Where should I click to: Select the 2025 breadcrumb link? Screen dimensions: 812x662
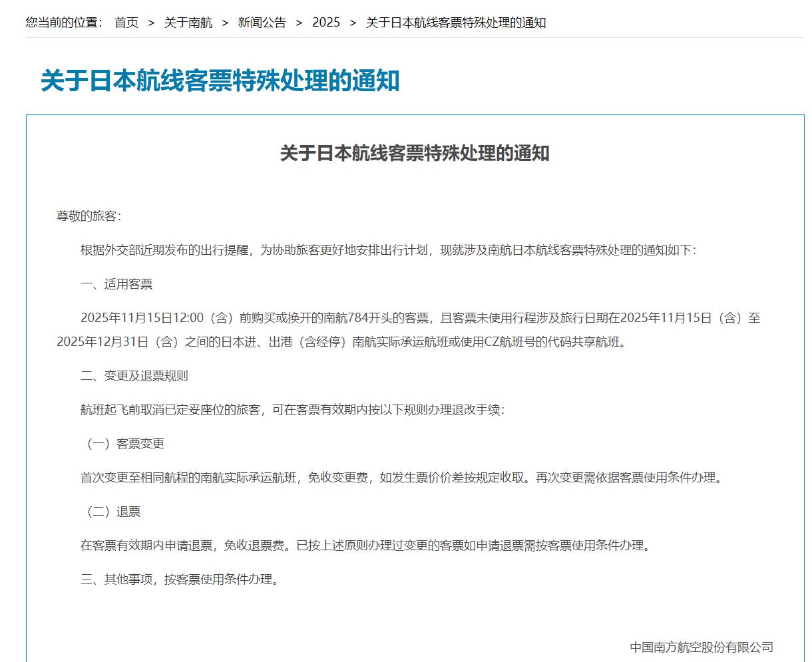click(326, 23)
